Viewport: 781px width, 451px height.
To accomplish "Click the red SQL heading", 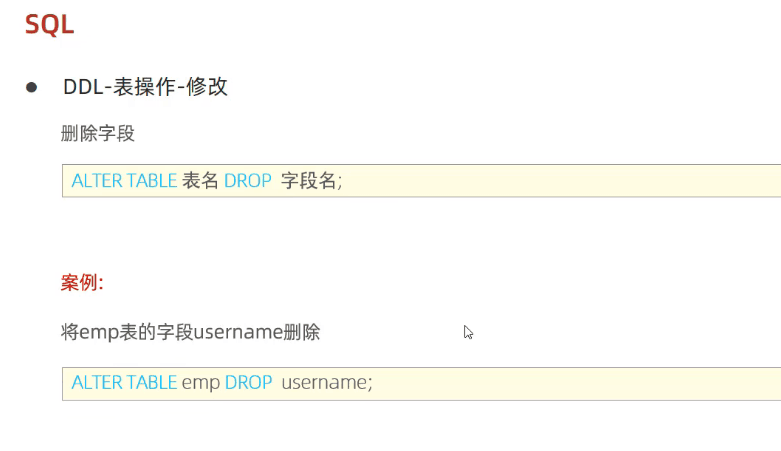I will point(49,24).
